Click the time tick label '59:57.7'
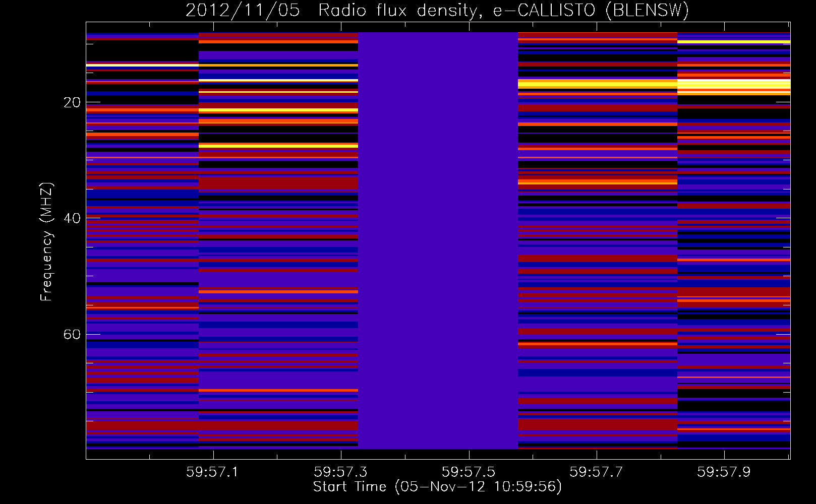This screenshot has width=816, height=504. [596, 472]
